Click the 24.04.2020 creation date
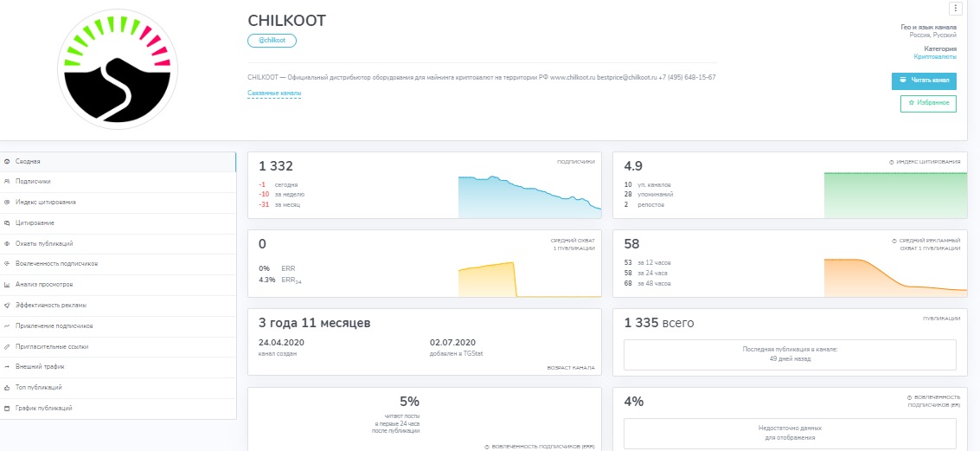The height and width of the screenshot is (451, 980). [281, 343]
